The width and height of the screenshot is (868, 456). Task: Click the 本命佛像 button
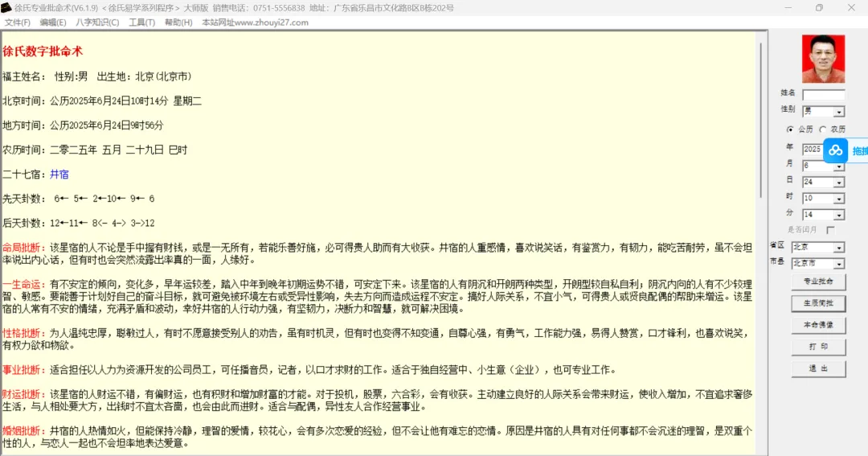818,325
